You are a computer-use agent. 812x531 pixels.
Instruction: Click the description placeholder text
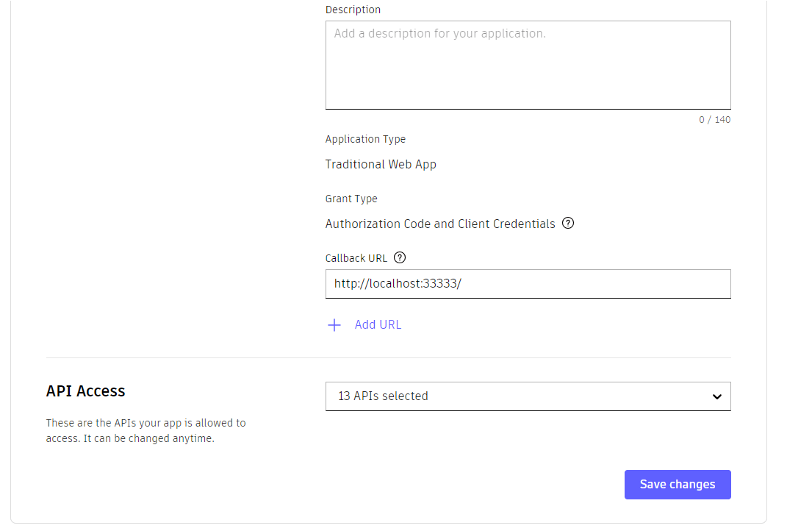point(439,34)
